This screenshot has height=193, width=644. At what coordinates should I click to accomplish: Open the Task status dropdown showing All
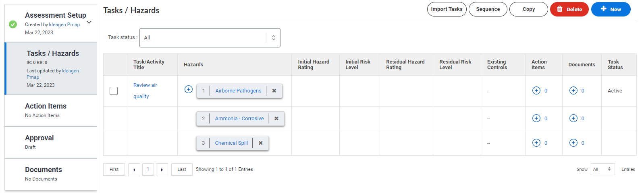coord(210,38)
